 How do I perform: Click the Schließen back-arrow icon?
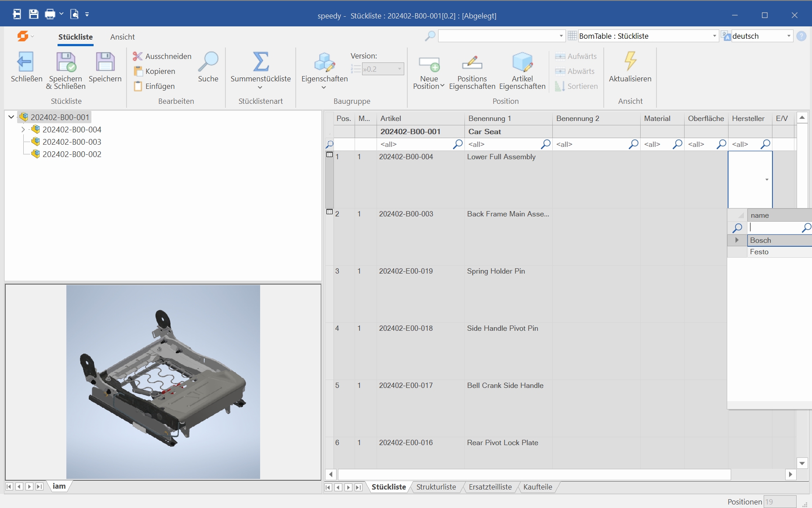25,62
